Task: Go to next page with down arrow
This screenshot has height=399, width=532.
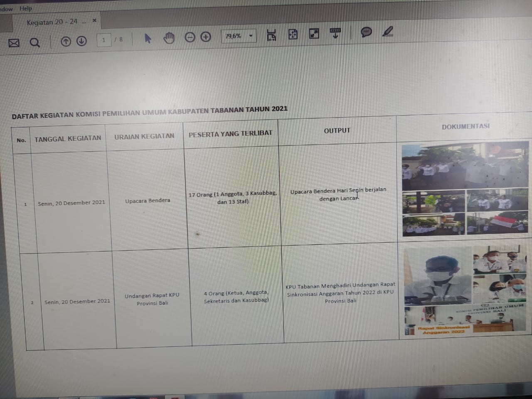Action: pos(81,41)
